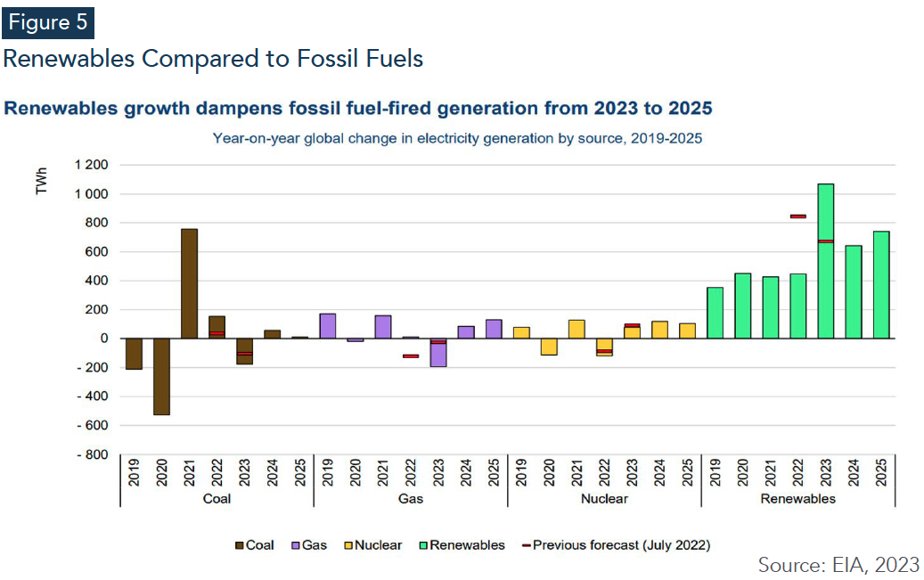Screen dimensions: 924x580
Task: Select the yellow Nuclear 2020 negative bar
Action: 549,347
